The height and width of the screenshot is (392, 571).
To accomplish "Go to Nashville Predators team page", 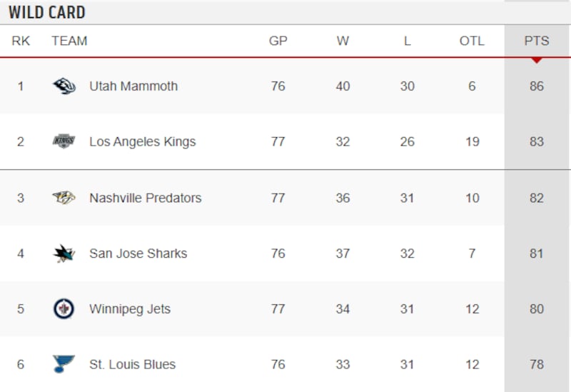I will (x=145, y=198).
